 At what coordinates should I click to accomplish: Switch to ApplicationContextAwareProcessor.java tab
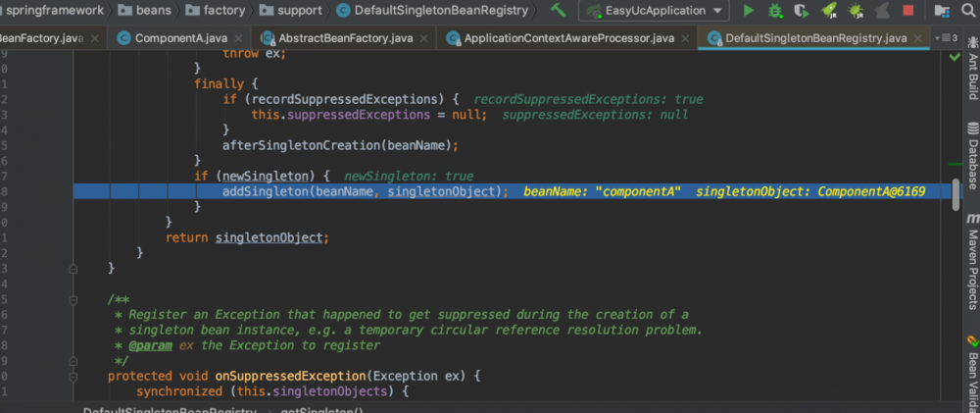pos(568,38)
